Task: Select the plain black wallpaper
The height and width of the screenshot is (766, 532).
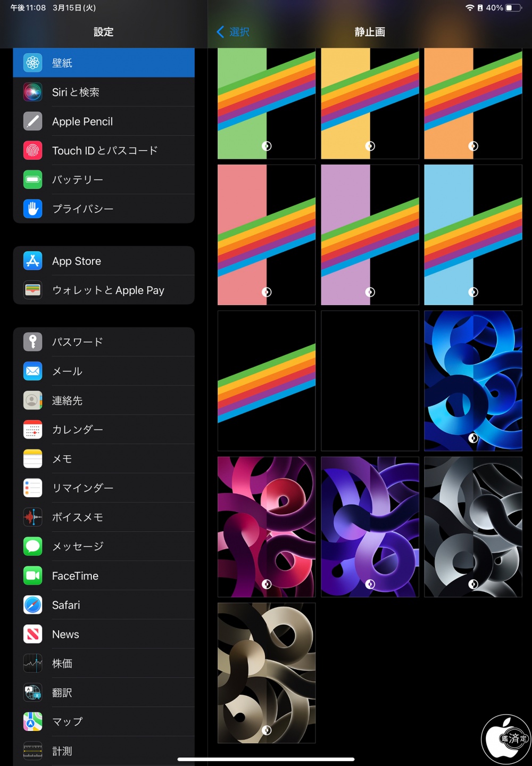Action: click(x=370, y=381)
